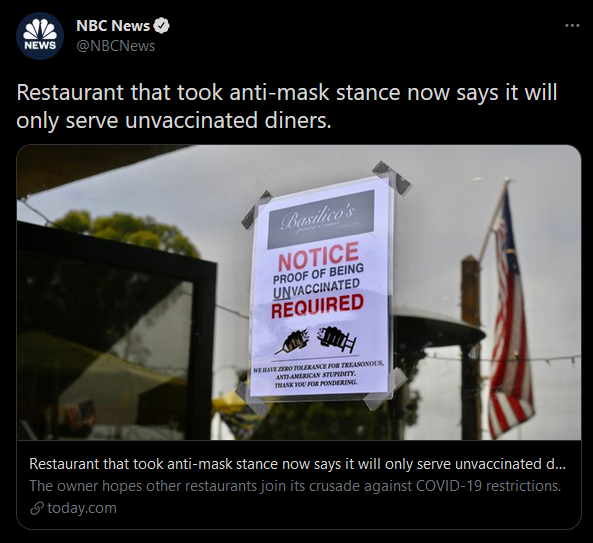Open the @NBCNews handle link
The image size is (593, 543).
115,46
